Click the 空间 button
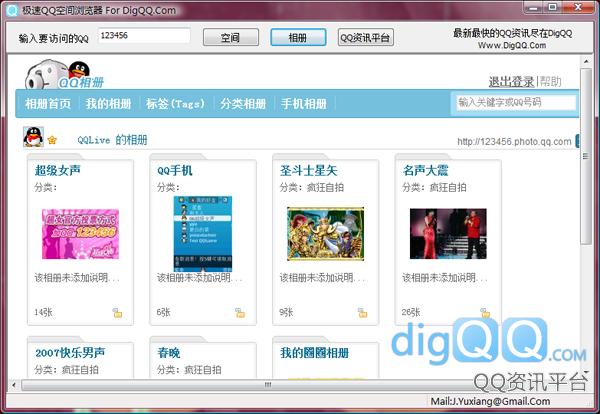Screen dimensions: 600x414 coord(231,37)
